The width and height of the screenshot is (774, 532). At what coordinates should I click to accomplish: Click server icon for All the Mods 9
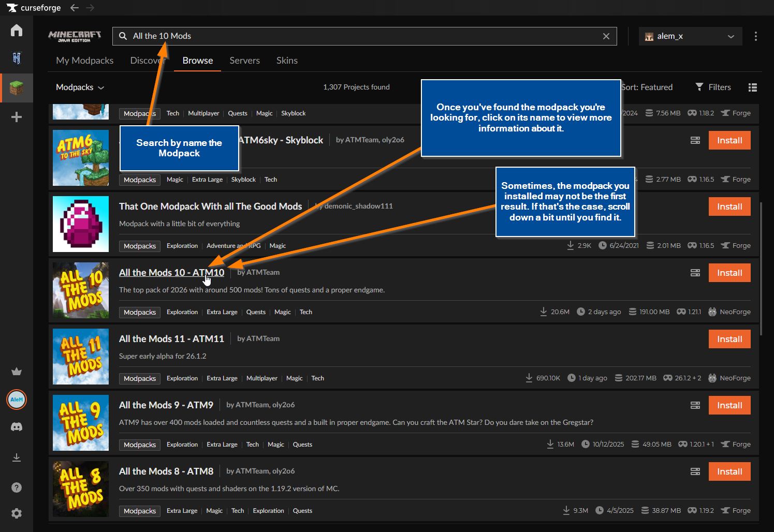click(695, 405)
